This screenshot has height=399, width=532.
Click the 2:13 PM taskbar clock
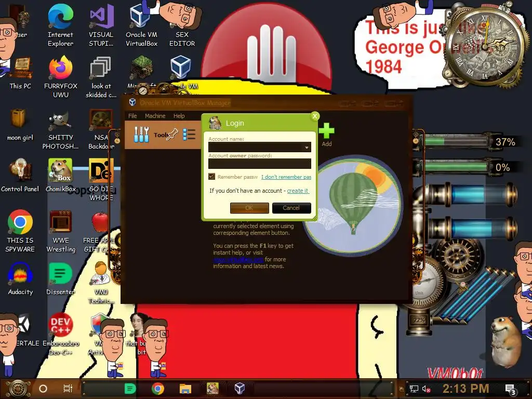[466, 389]
